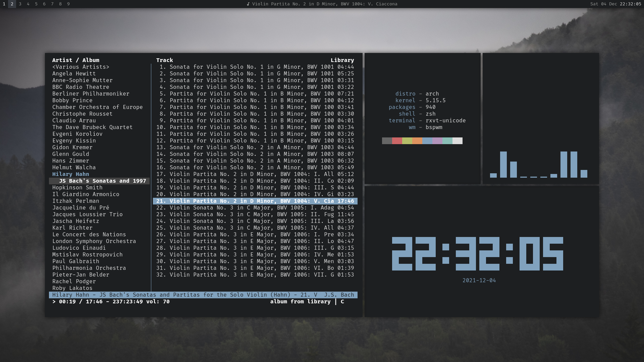Click the Track column header

164,60
